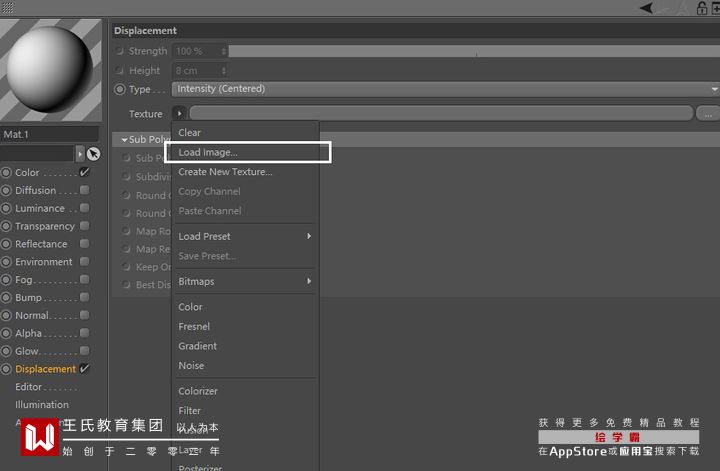720x471 pixels.
Task: Click the Diffusion channel circle icon
Action: coord(6,191)
